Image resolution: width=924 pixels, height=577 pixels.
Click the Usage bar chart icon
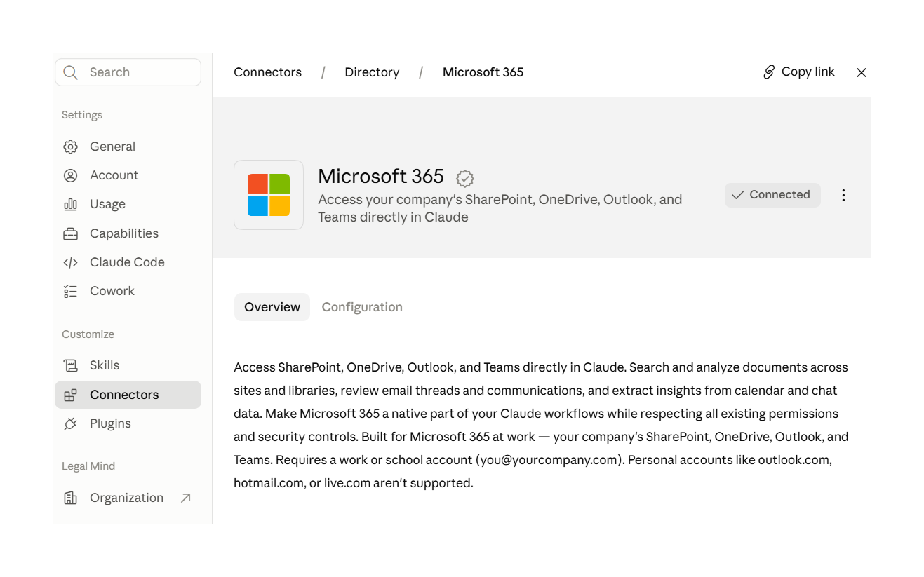(x=70, y=204)
